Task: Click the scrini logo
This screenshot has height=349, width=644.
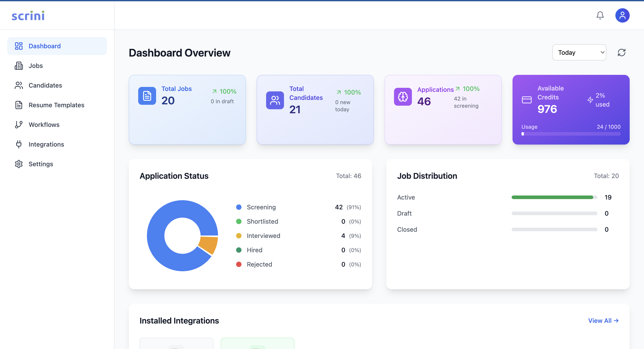Action: [28, 16]
